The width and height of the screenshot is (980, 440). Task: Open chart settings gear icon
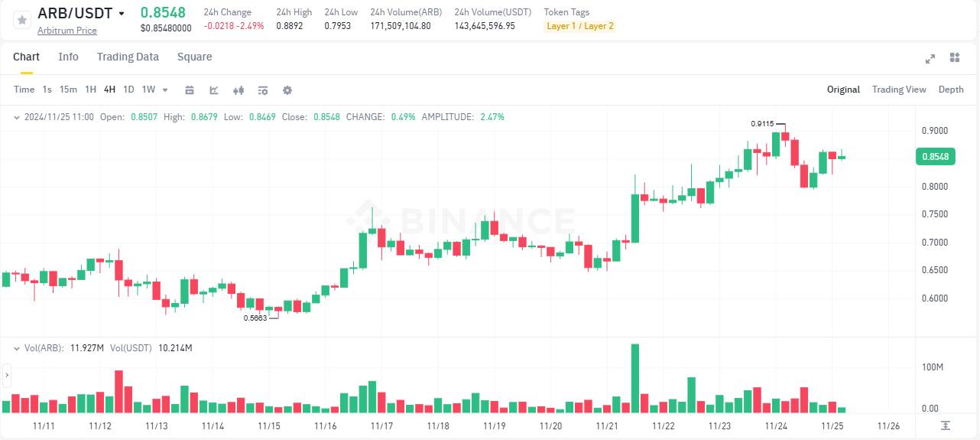(287, 90)
